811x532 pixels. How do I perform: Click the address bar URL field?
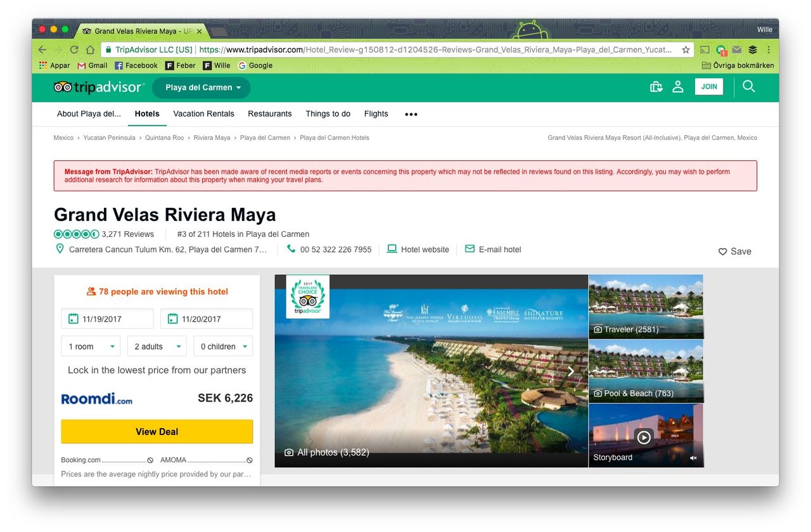coord(397,49)
